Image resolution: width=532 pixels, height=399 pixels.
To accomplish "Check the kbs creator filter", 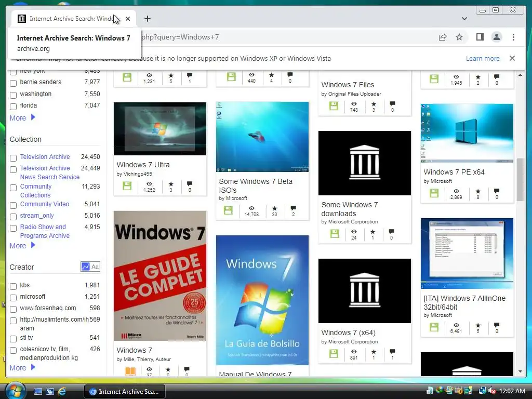I will point(13,286).
